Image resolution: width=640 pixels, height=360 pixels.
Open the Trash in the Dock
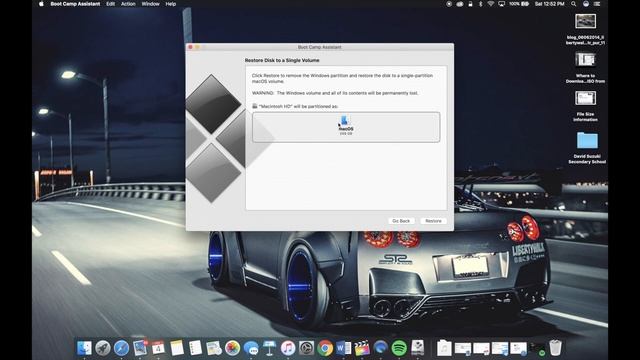(x=555, y=348)
